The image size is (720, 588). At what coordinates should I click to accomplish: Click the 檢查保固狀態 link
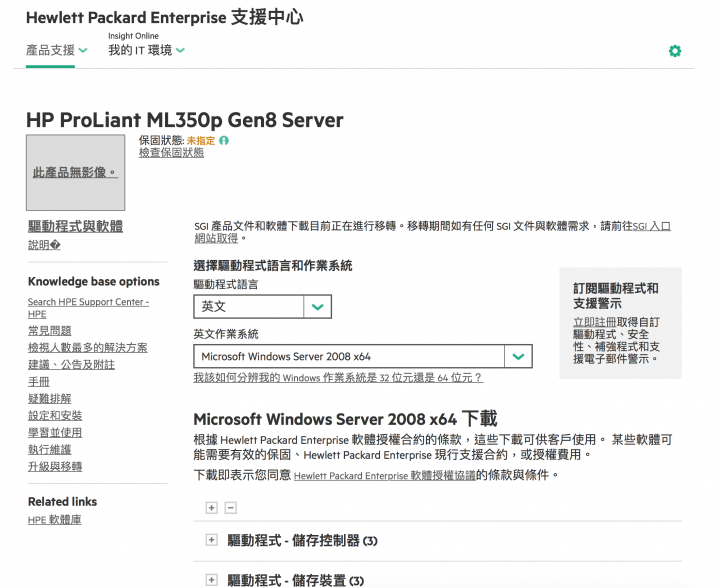(171, 152)
